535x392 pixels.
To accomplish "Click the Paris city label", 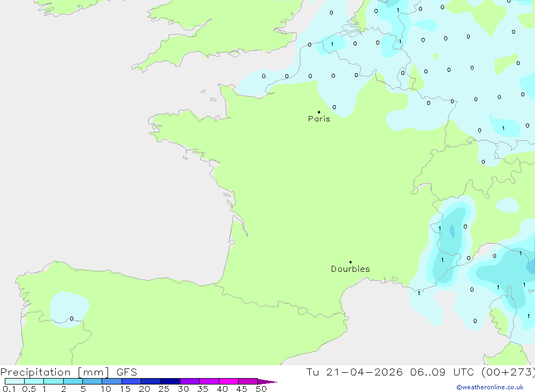I will click(319, 119).
